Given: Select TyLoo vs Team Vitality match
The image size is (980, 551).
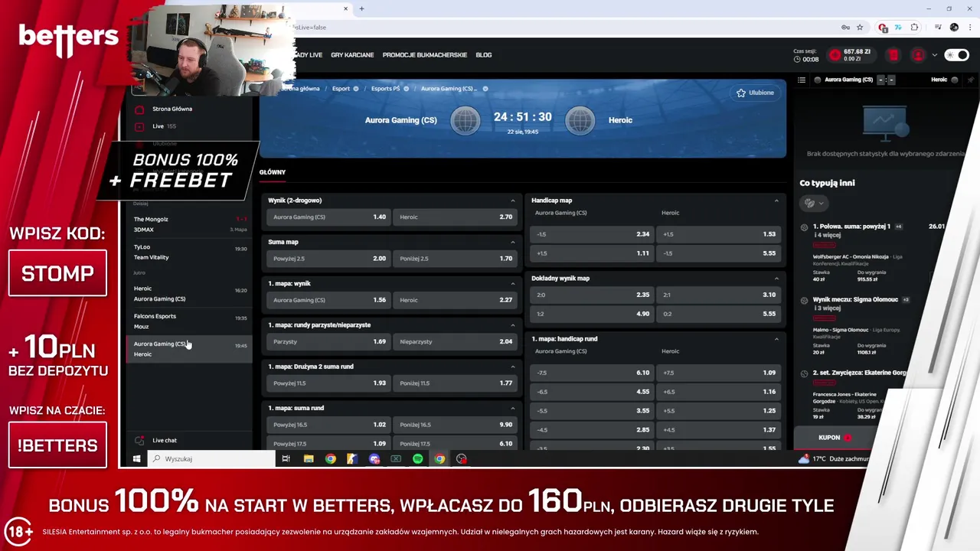Looking at the screenshot, I should (x=190, y=253).
